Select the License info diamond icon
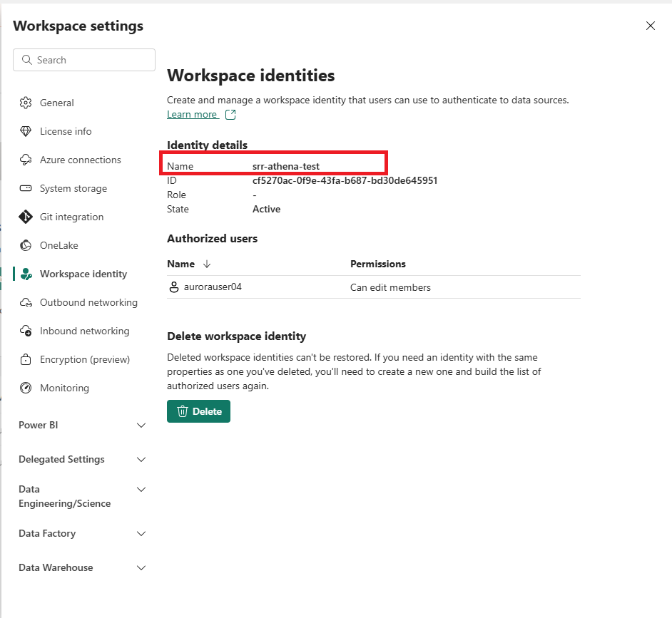This screenshot has width=672, height=618. [26, 131]
